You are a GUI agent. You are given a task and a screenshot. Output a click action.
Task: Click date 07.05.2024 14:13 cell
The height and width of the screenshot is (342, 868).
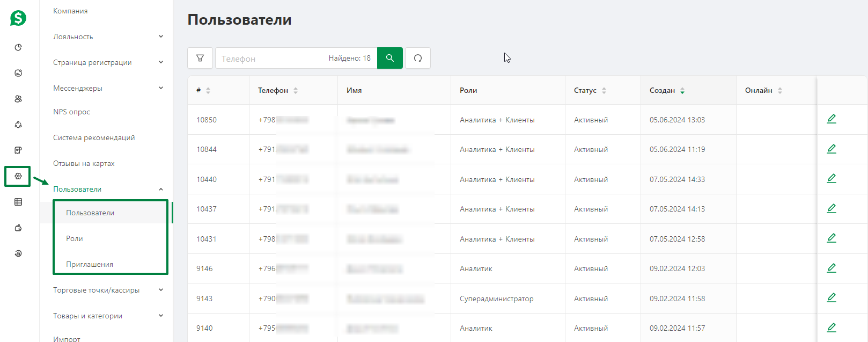point(677,209)
